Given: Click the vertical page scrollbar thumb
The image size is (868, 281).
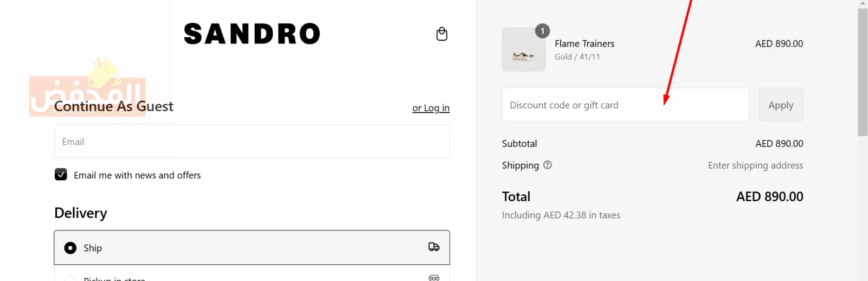Looking at the screenshot, I should (x=863, y=72).
